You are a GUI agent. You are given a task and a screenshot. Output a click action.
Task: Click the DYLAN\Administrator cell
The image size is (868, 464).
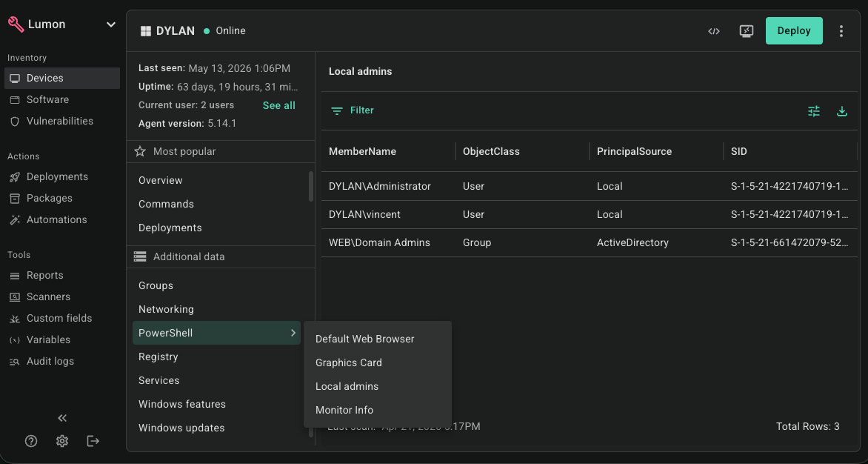(380, 187)
